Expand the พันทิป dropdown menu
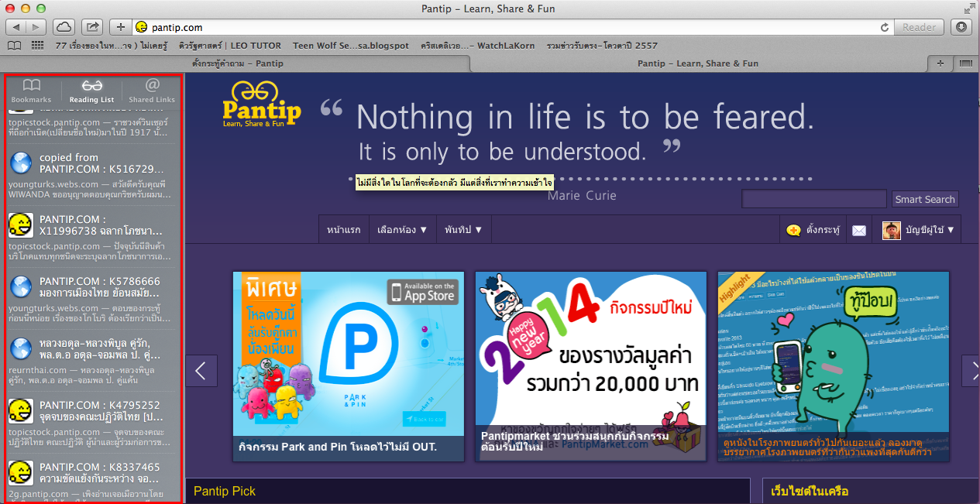 click(x=464, y=230)
